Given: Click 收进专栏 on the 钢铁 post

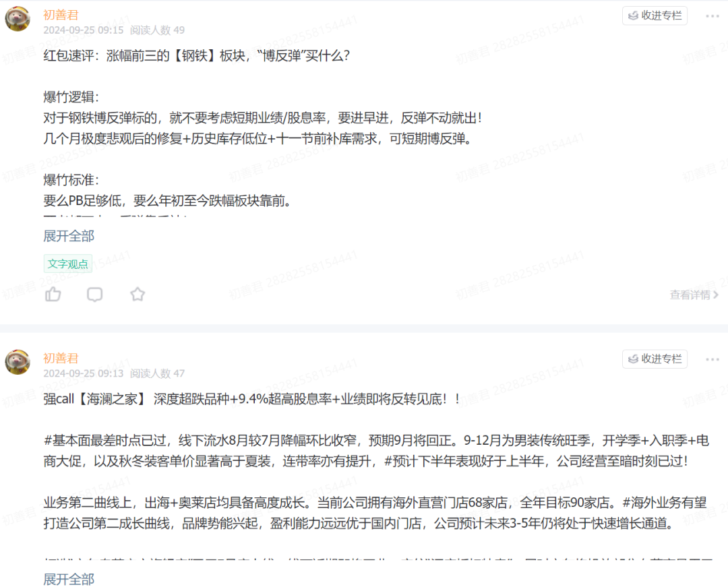Looking at the screenshot, I should click(655, 16).
